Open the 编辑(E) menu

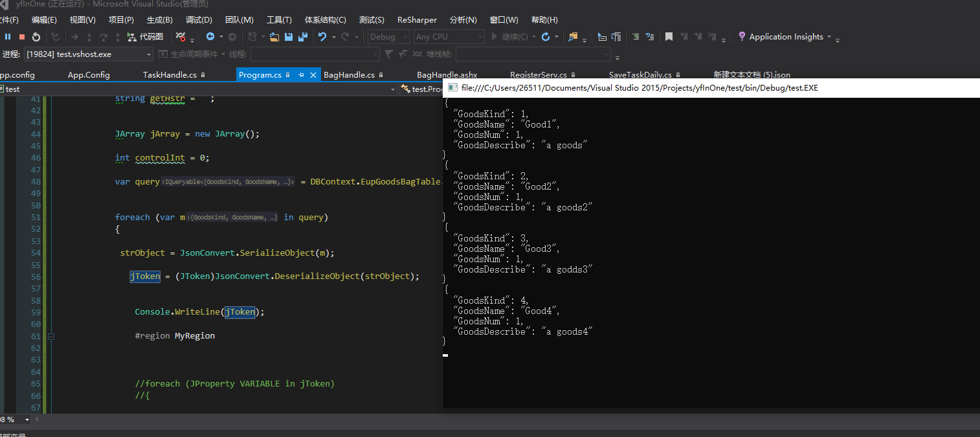click(x=44, y=20)
